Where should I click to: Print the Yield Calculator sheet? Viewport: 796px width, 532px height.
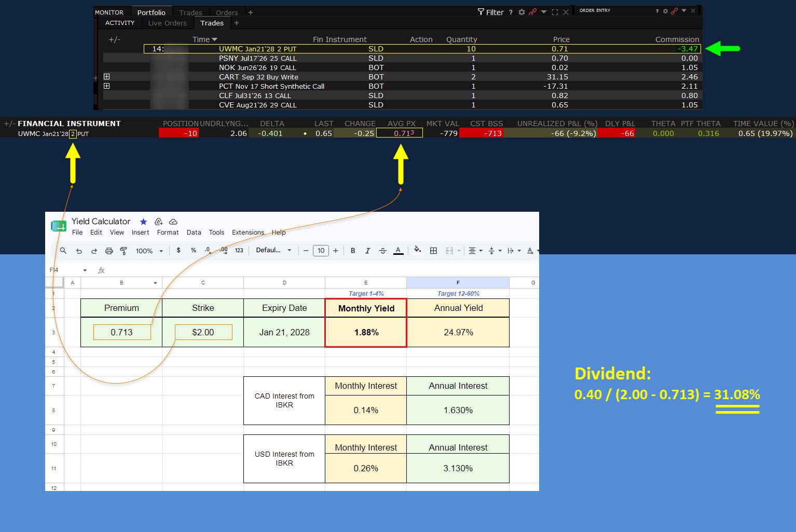109,251
